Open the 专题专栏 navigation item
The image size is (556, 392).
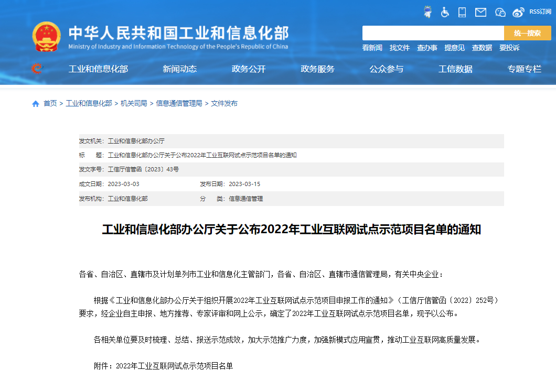click(524, 69)
